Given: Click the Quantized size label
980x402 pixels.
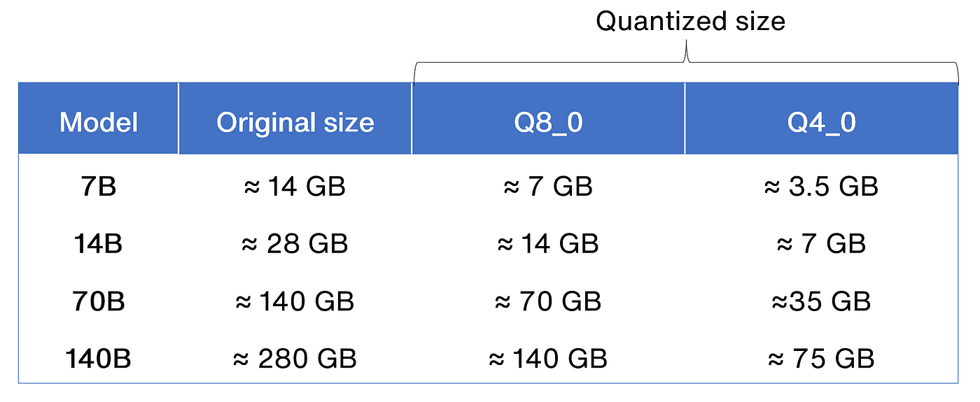Looking at the screenshot, I should [690, 22].
